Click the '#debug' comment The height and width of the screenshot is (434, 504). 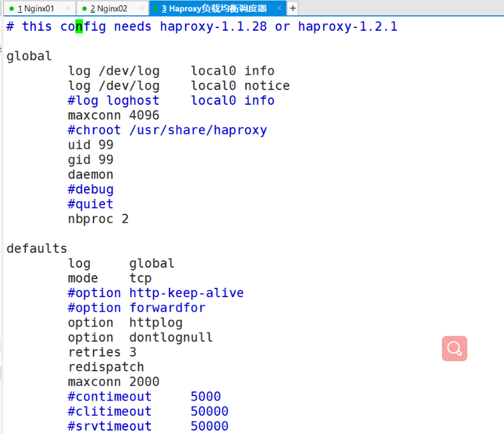(91, 190)
